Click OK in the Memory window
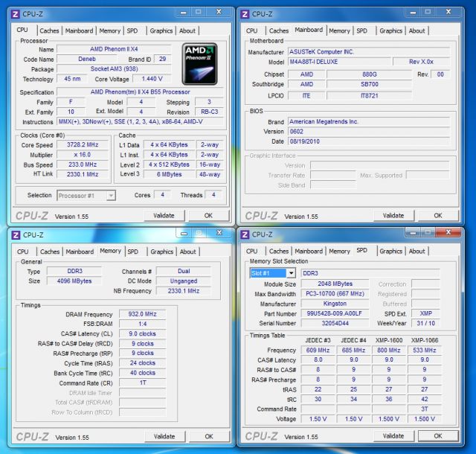Viewport: 476px width, 454px height. coord(209,436)
